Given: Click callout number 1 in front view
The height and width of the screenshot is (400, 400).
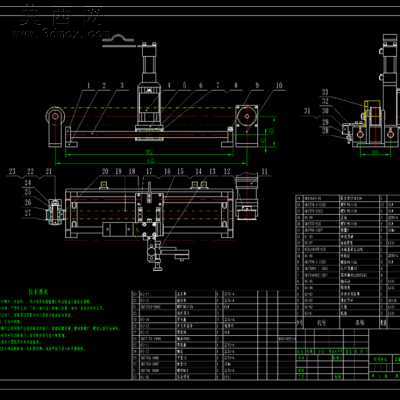Looking at the screenshot, I should pyautogui.click(x=89, y=86).
